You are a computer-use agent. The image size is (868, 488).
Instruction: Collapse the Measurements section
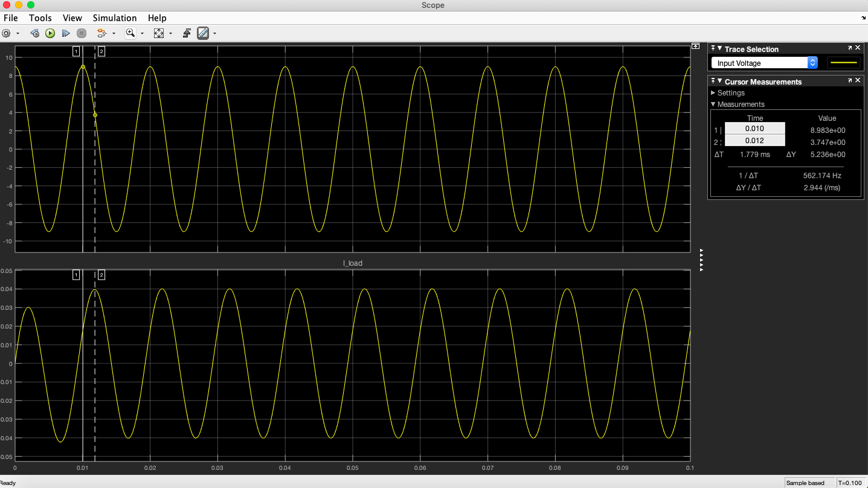[713, 104]
